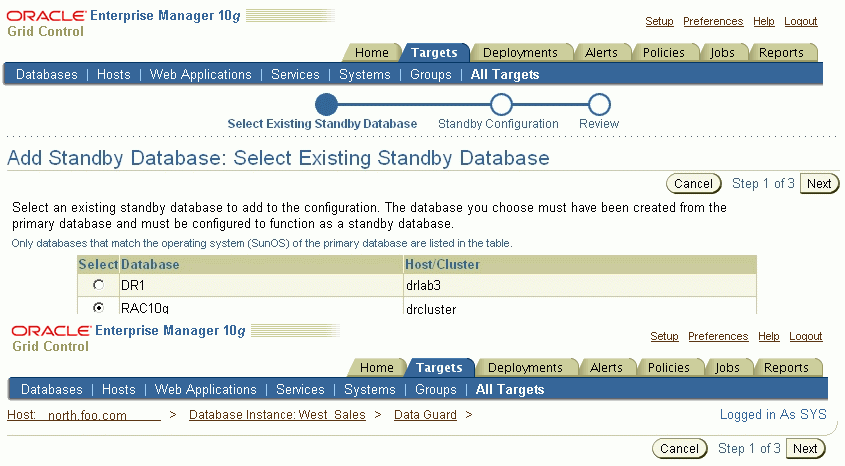Click the Select Existing Standby Database step circle
The height and width of the screenshot is (466, 845).
[326, 104]
